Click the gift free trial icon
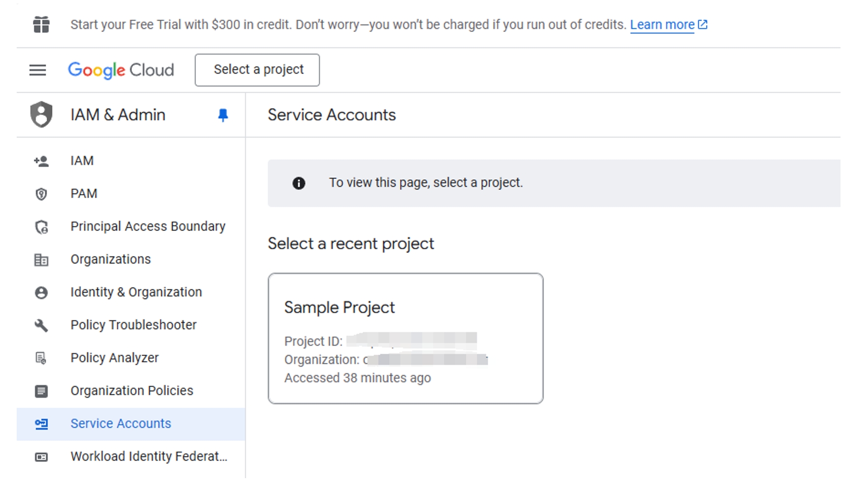 point(41,25)
